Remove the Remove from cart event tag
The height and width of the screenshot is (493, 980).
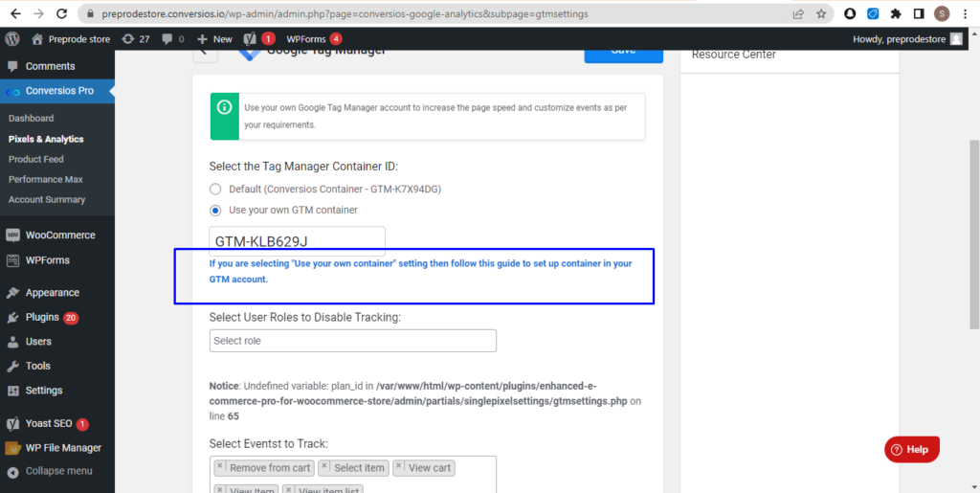(x=219, y=466)
